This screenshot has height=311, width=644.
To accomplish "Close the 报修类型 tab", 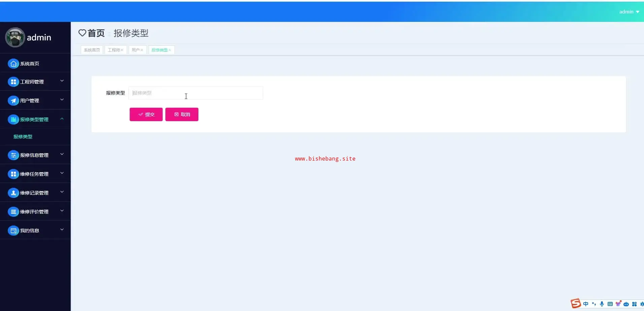I will point(170,50).
